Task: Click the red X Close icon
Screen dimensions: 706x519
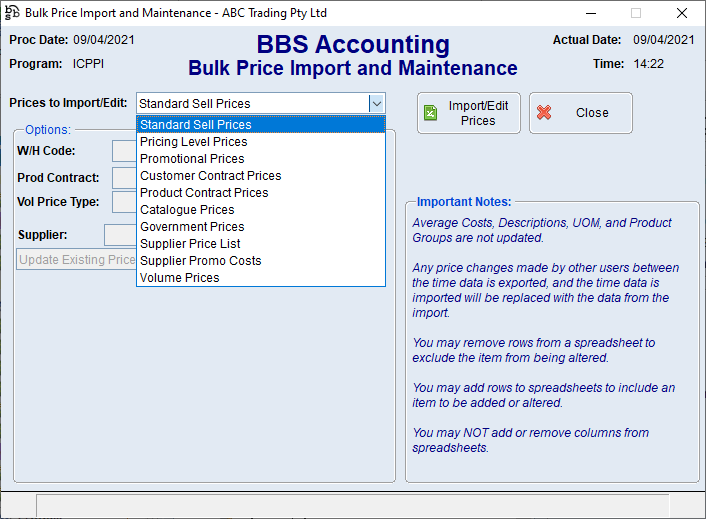Action: point(544,113)
